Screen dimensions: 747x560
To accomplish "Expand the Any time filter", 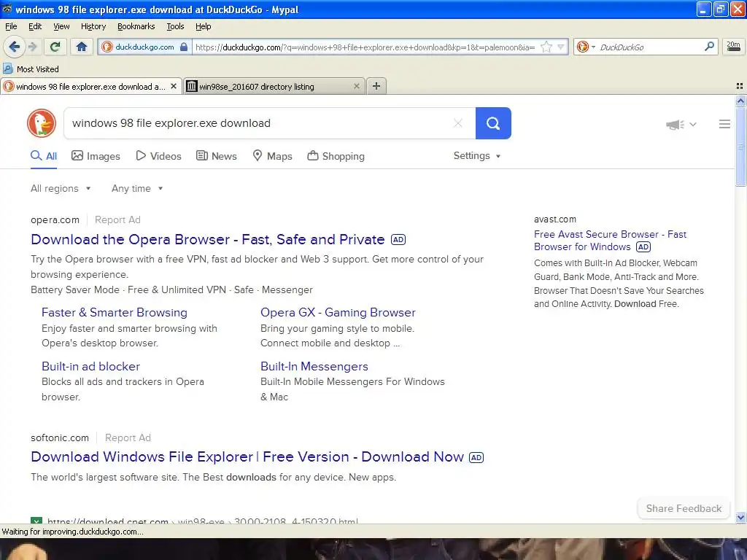I will pos(137,189).
